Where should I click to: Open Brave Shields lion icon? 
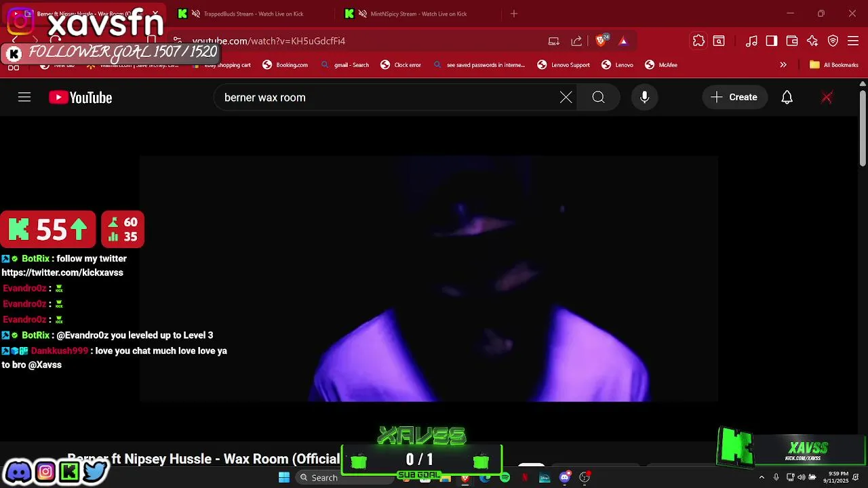tap(601, 41)
